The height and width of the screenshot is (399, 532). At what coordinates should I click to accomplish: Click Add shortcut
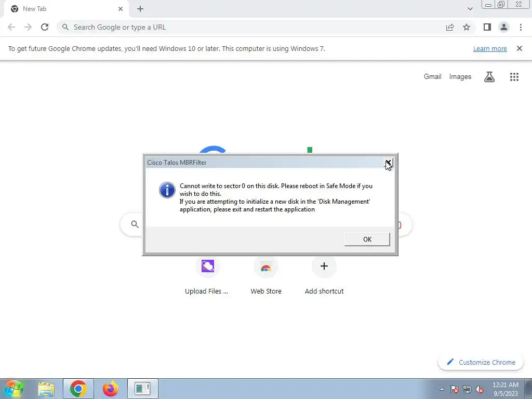click(324, 276)
